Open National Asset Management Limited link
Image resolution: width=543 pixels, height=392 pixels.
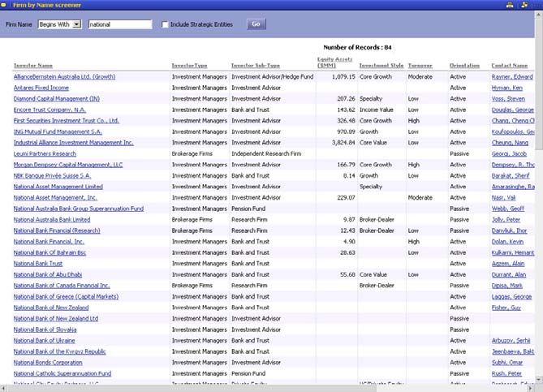(x=58, y=187)
